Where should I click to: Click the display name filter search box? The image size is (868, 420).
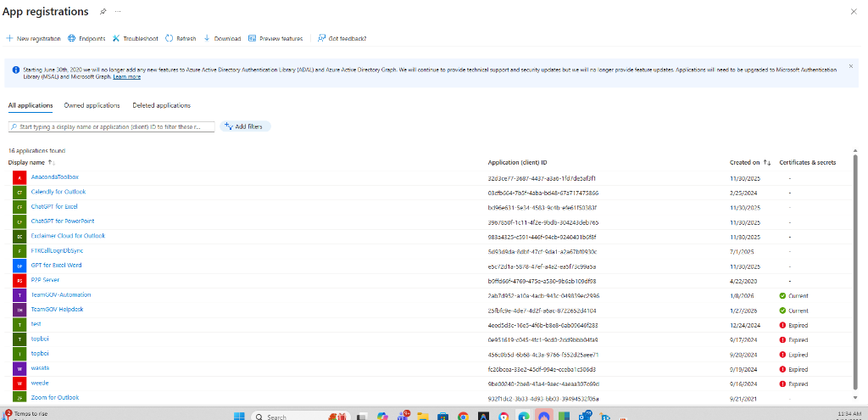tap(110, 126)
